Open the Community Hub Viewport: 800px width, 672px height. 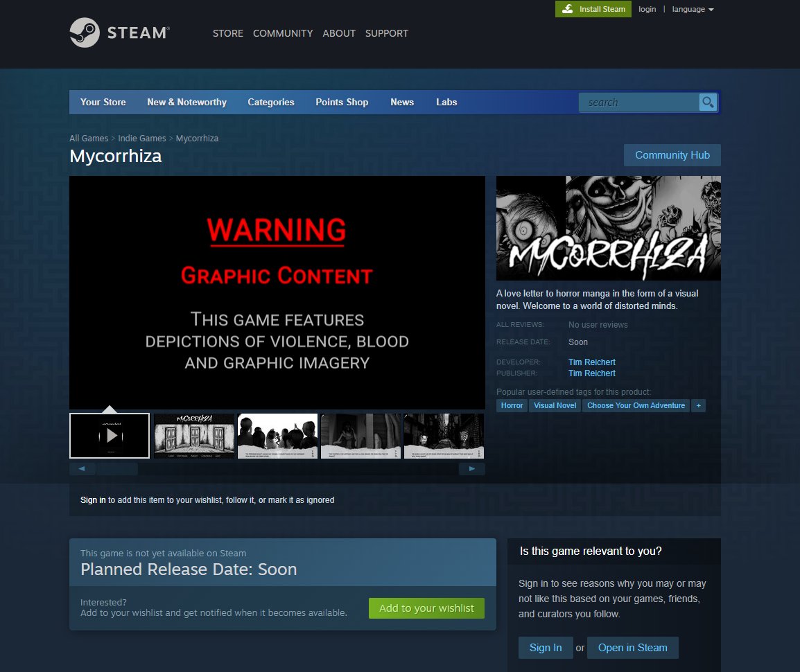pyautogui.click(x=672, y=155)
